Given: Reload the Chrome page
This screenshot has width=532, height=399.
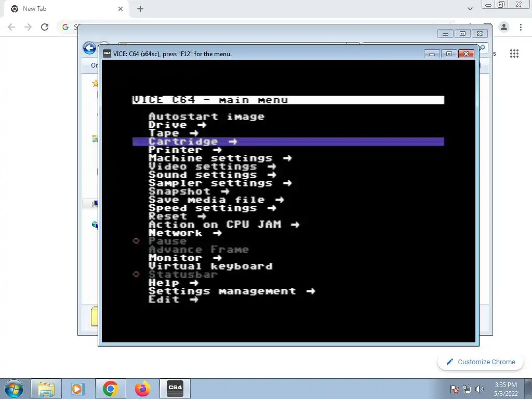Looking at the screenshot, I should tap(45, 27).
